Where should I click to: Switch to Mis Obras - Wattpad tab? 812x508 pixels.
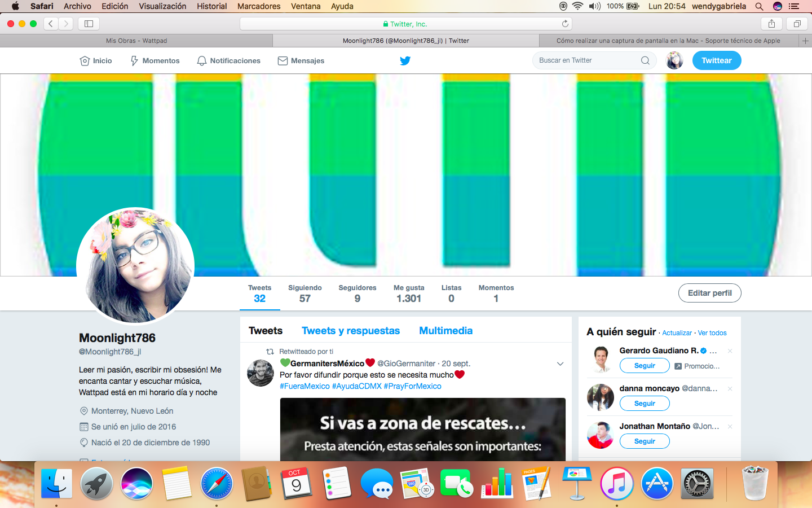click(136, 41)
